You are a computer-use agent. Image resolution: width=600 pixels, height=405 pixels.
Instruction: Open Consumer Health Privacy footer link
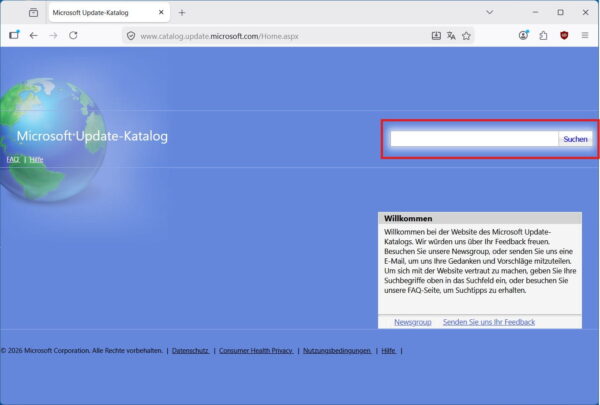click(256, 351)
